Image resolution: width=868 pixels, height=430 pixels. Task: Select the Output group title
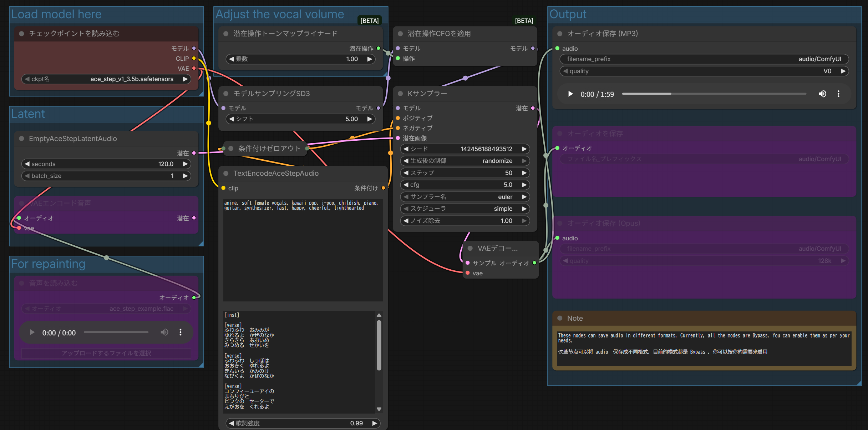tap(568, 14)
